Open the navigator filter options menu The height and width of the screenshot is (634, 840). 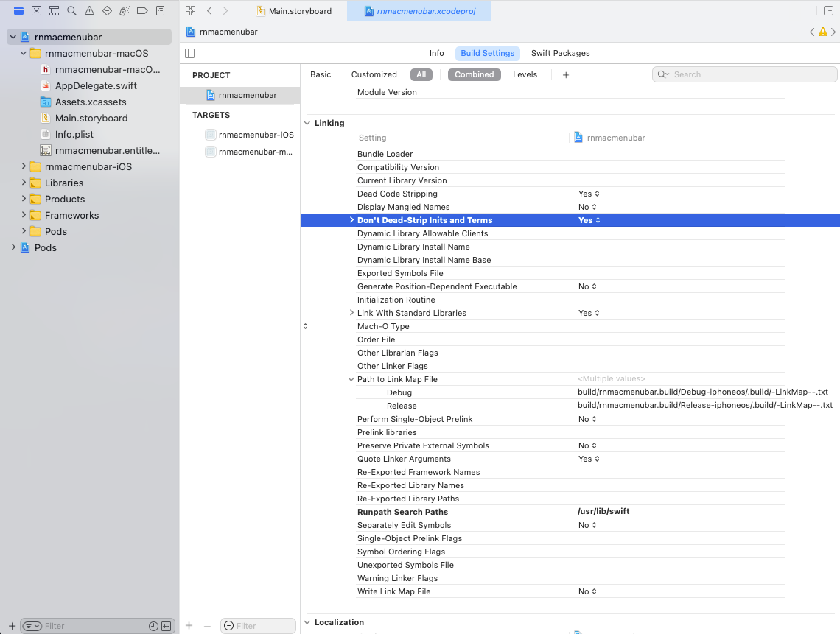[32, 626]
